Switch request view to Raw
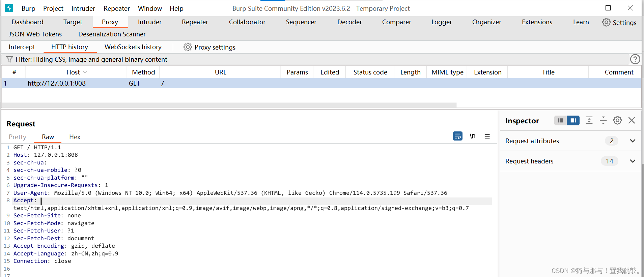 [x=48, y=137]
